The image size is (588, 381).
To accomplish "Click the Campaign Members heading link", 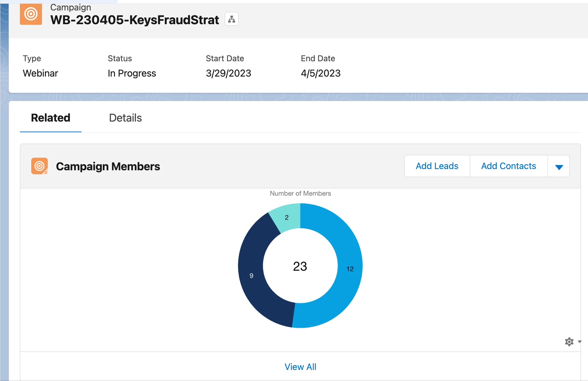I will point(108,166).
